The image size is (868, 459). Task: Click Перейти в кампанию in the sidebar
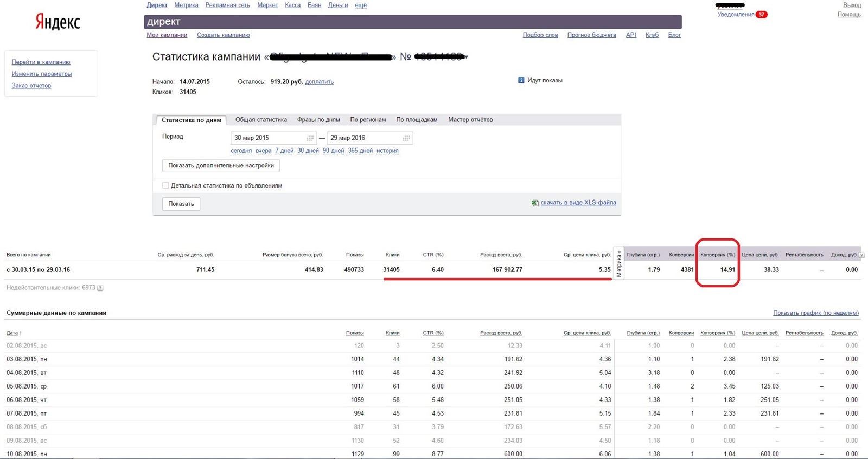click(x=41, y=62)
